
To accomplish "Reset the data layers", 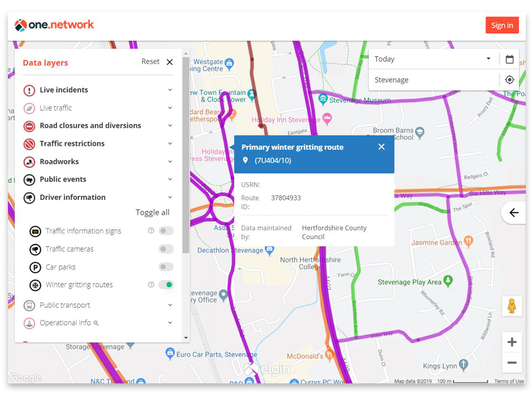I will click(150, 62).
